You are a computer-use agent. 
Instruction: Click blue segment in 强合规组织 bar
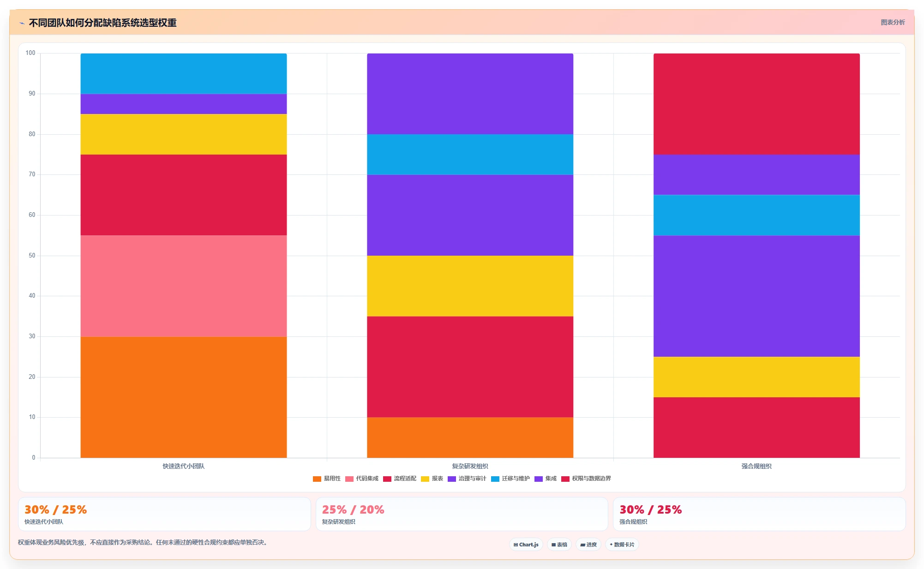tap(757, 216)
